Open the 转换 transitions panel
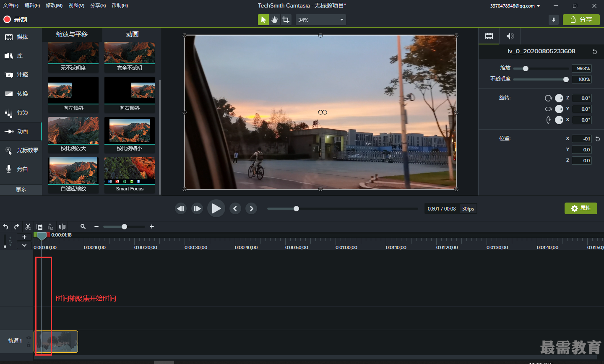Screen dimensions: 604x364 (21, 94)
